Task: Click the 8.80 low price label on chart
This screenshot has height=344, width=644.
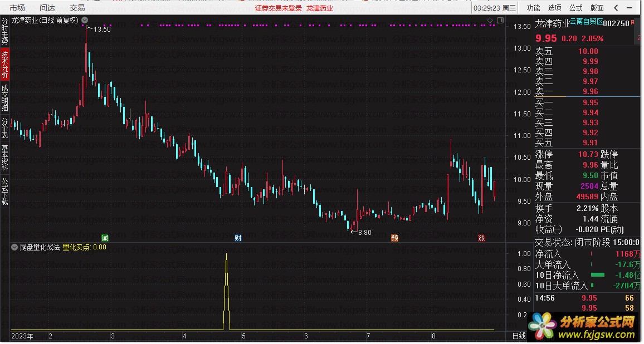Action: pyautogui.click(x=365, y=232)
